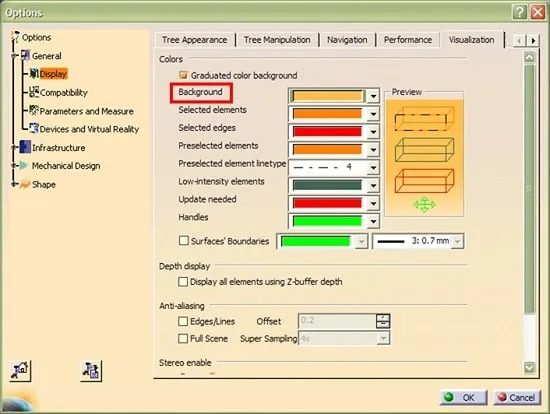The image size is (550, 414).
Task: Click the Handles bright green swatch
Action: (x=327, y=221)
